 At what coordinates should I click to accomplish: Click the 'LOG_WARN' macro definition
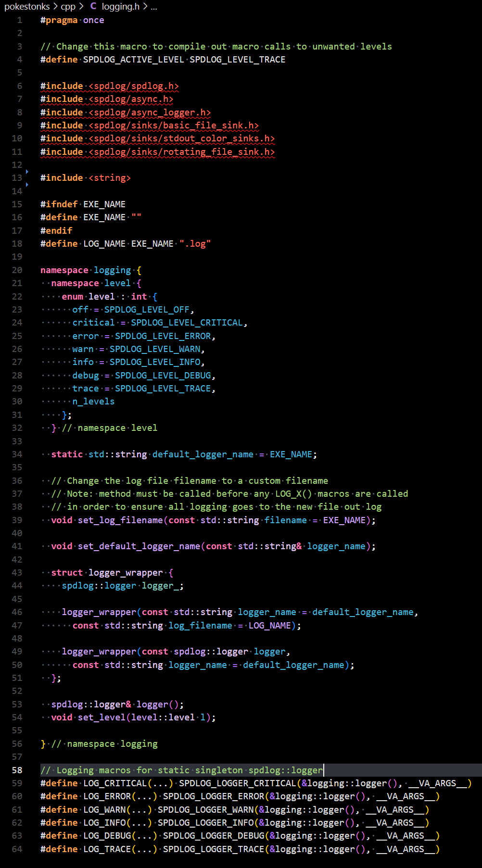104,809
